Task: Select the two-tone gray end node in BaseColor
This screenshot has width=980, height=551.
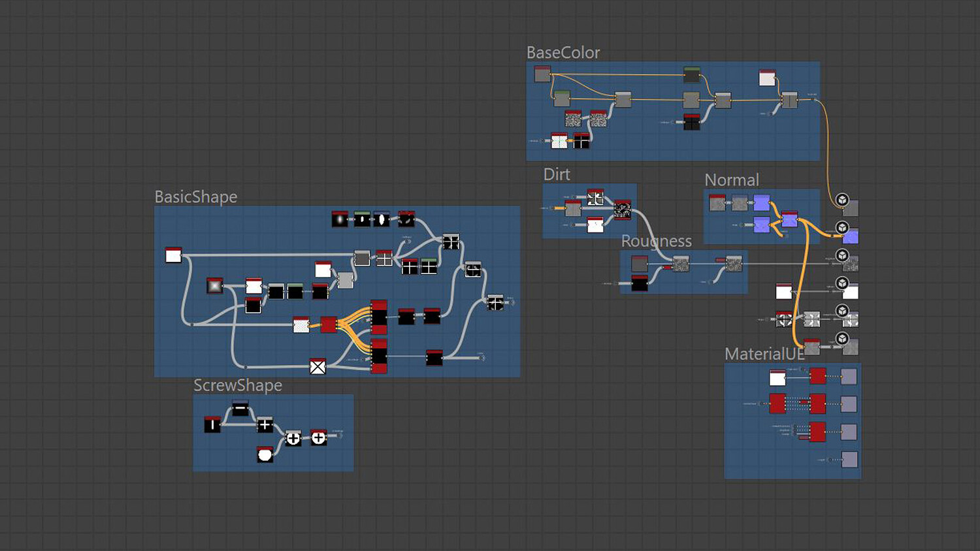Action: [x=789, y=100]
